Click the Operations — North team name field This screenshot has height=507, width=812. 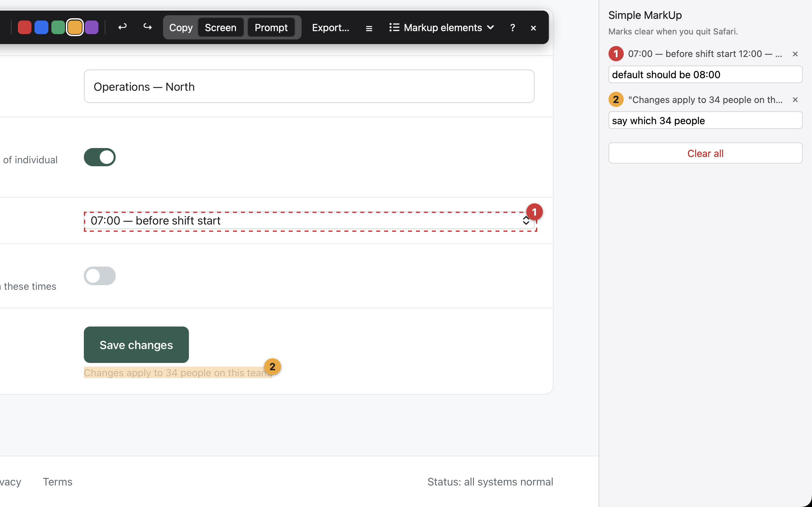pos(309,86)
